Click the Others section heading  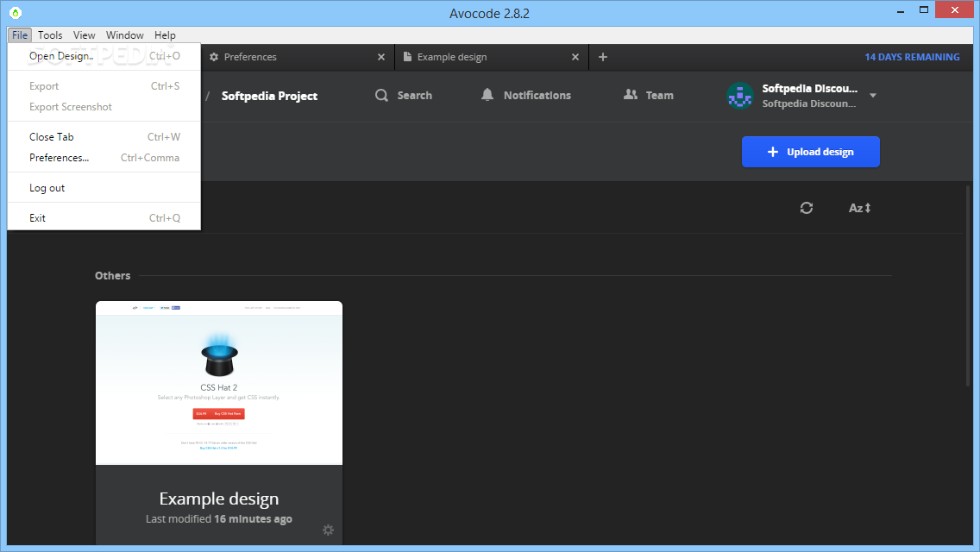click(x=112, y=276)
